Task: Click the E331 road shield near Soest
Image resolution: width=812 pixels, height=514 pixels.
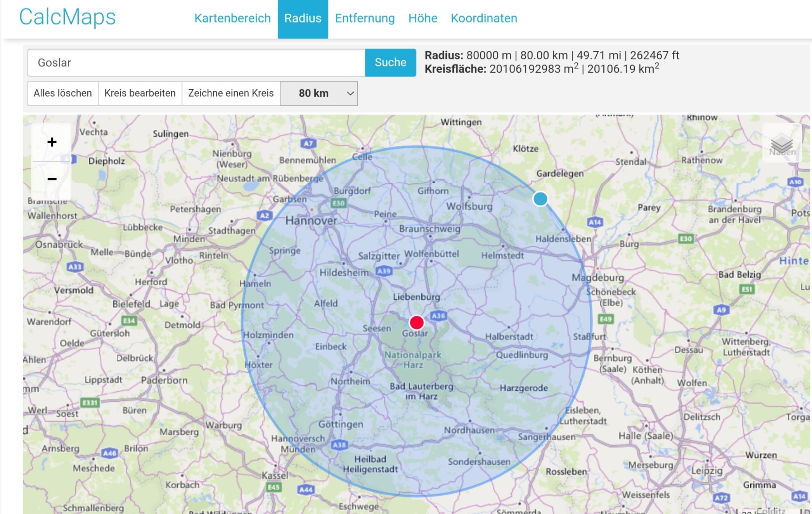Action: [90, 403]
